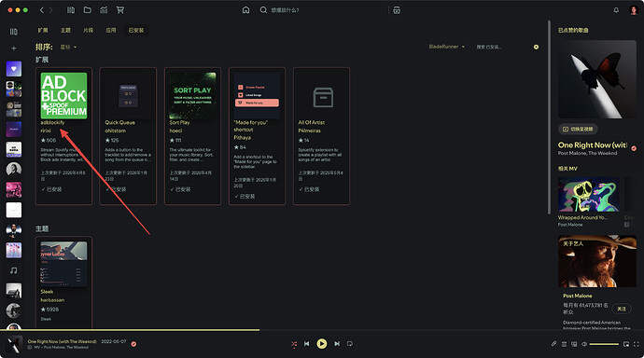
Task: Open the All Of Artist extension card
Action: pos(321,136)
